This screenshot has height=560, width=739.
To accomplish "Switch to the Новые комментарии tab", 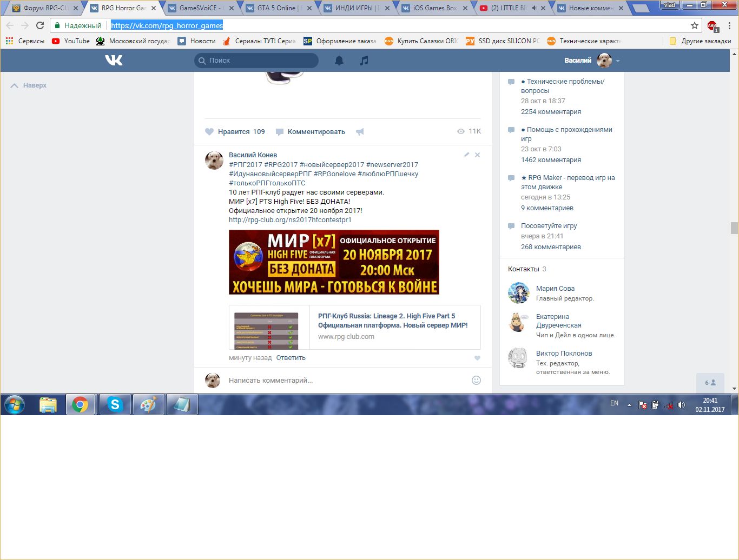I will tap(590, 8).
